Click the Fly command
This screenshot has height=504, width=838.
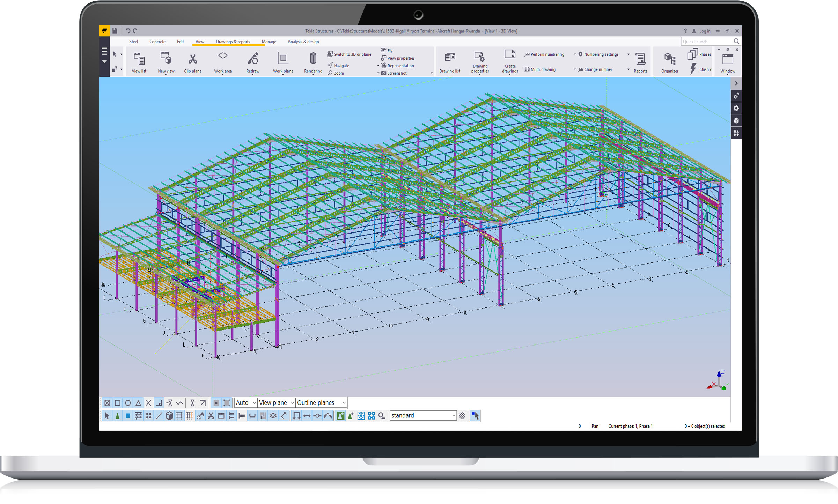(x=387, y=50)
